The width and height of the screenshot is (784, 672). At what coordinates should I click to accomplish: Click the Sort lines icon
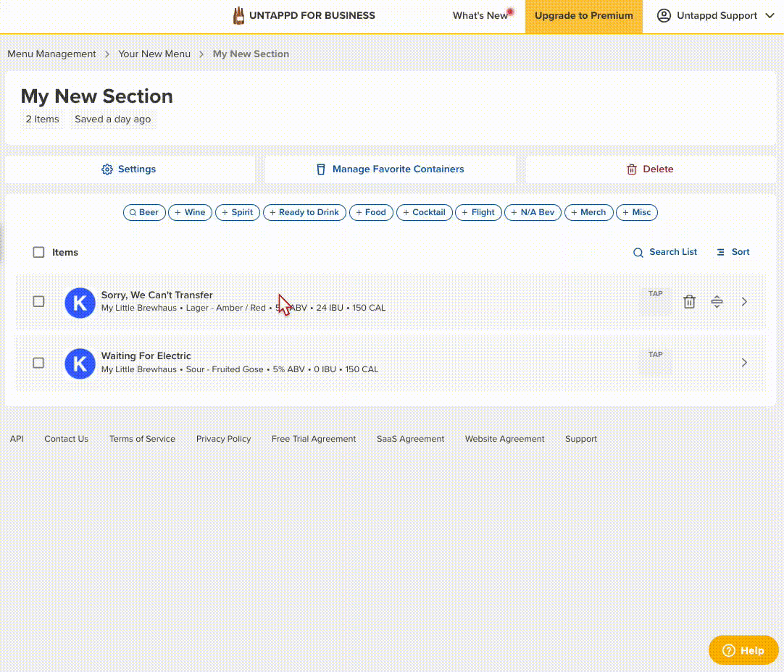(x=720, y=252)
